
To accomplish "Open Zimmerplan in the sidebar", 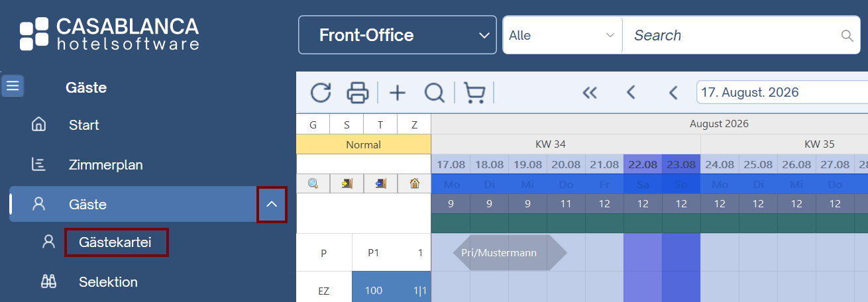I will click(x=105, y=165).
